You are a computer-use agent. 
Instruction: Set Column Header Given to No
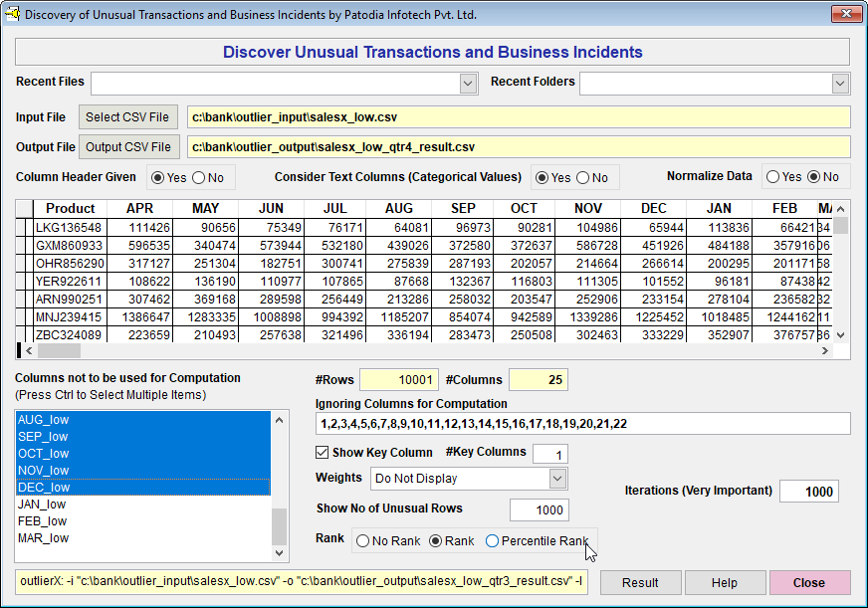click(199, 178)
